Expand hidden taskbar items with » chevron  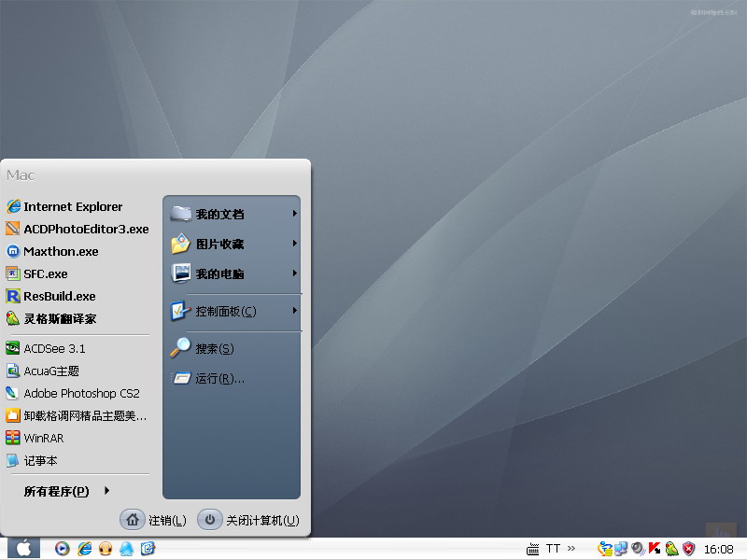click(571, 549)
